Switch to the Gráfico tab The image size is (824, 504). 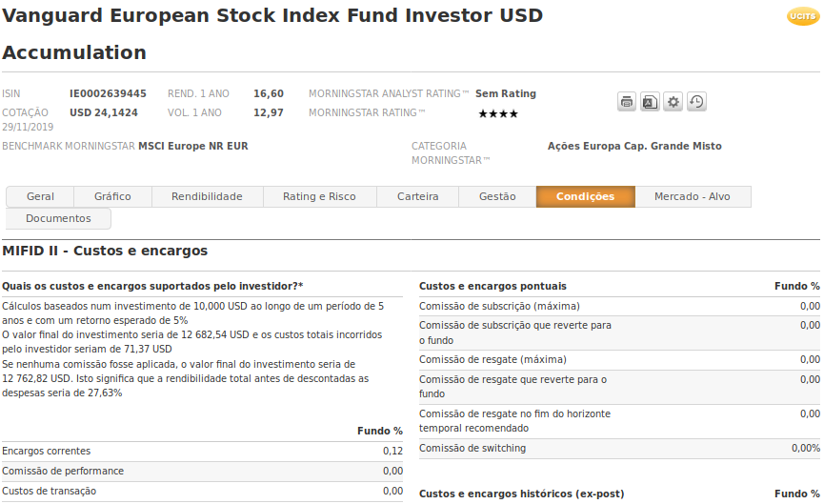(x=112, y=196)
